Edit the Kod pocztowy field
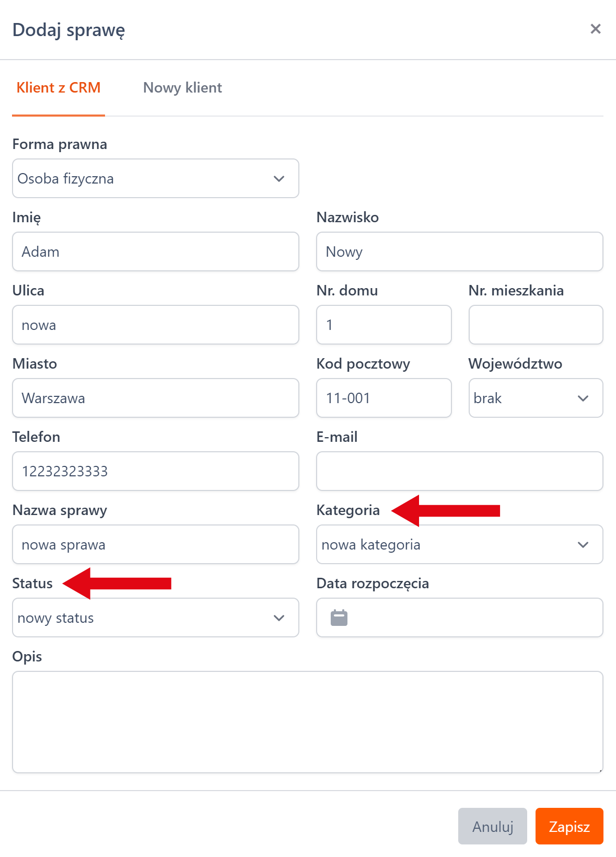This screenshot has height=857, width=616. (x=383, y=398)
